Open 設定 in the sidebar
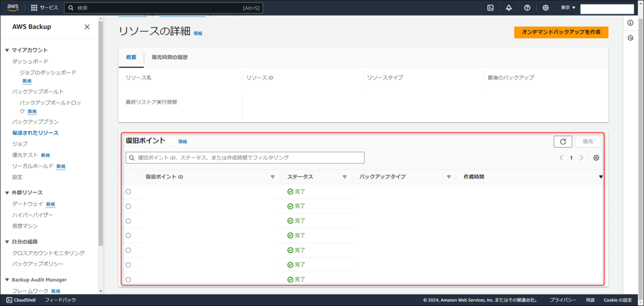 (x=18, y=177)
